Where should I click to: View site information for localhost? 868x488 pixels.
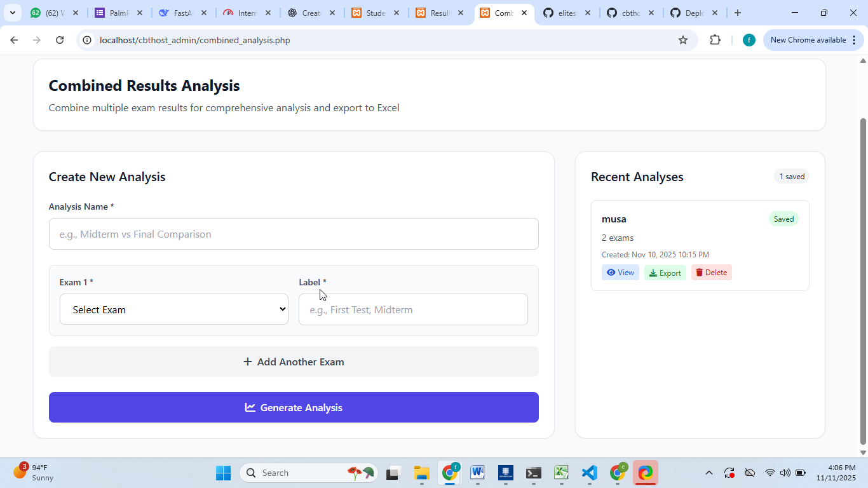tap(88, 40)
